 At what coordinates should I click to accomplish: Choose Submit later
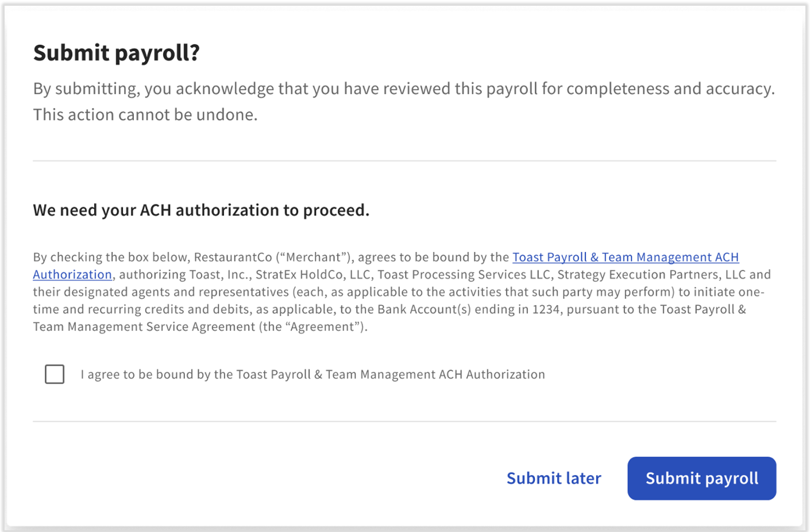(x=553, y=478)
